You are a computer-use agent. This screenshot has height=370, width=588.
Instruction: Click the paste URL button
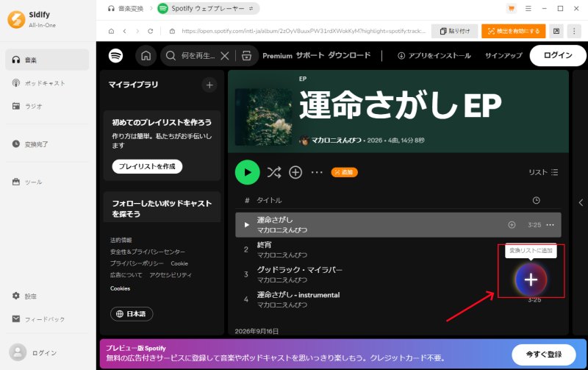click(454, 31)
